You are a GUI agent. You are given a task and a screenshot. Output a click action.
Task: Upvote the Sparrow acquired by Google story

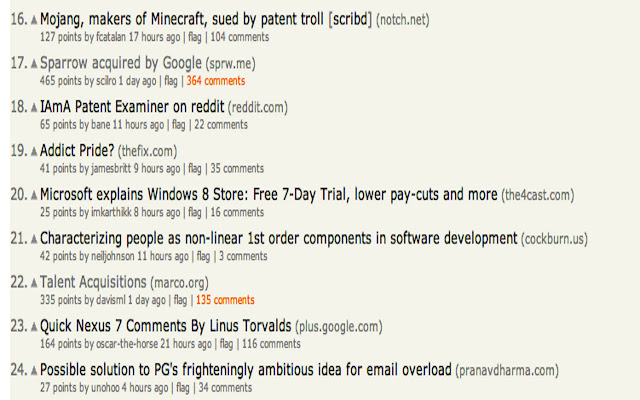click(34, 63)
